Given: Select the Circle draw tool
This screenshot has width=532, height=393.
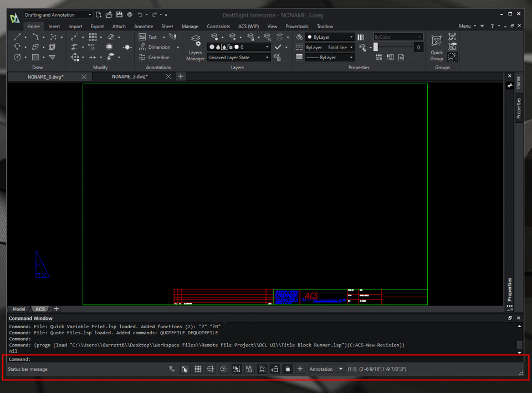Looking at the screenshot, I should (17, 57).
